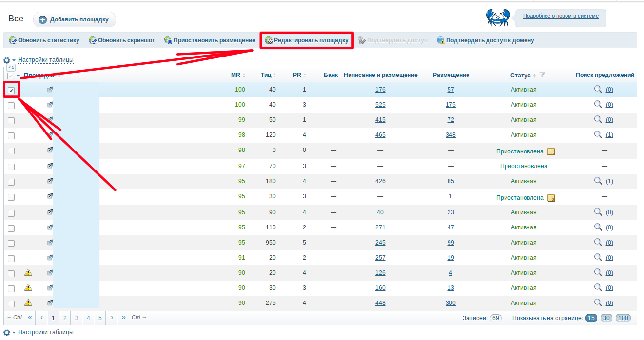This screenshot has height=340, width=644.
Task: Sort table by Статус column
Action: (523, 76)
